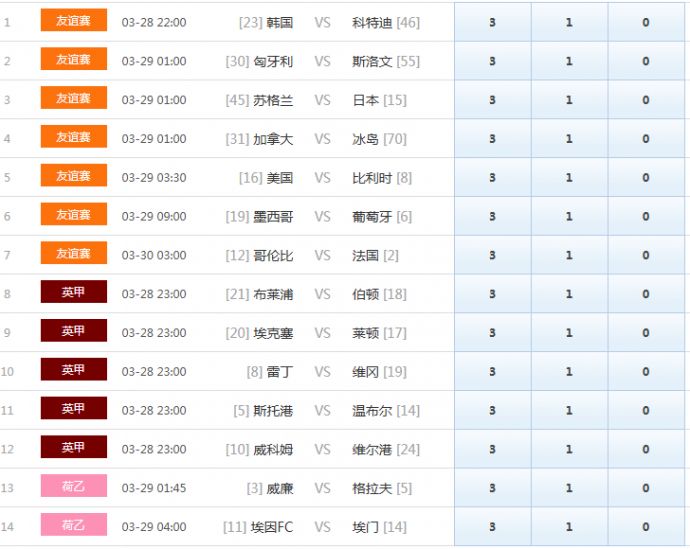Click the 友谊赛 tag in row 1
Viewport: 690px width, 549px height.
pyautogui.click(x=73, y=21)
